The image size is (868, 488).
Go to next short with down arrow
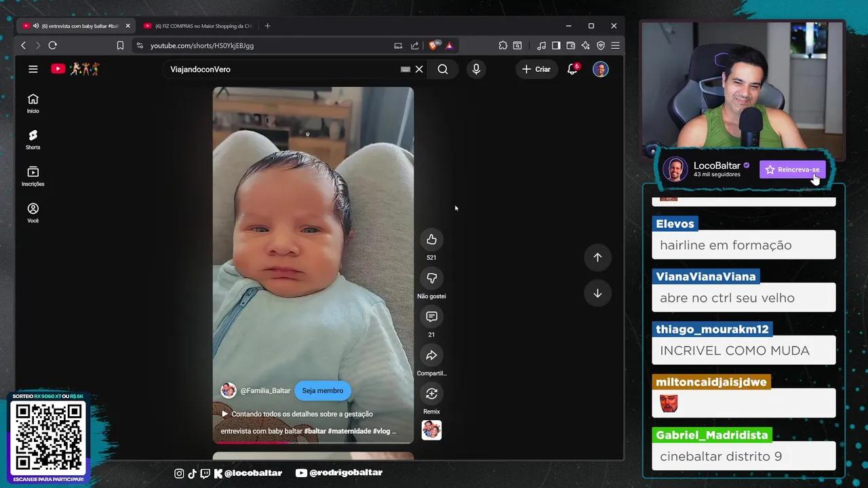click(x=597, y=293)
